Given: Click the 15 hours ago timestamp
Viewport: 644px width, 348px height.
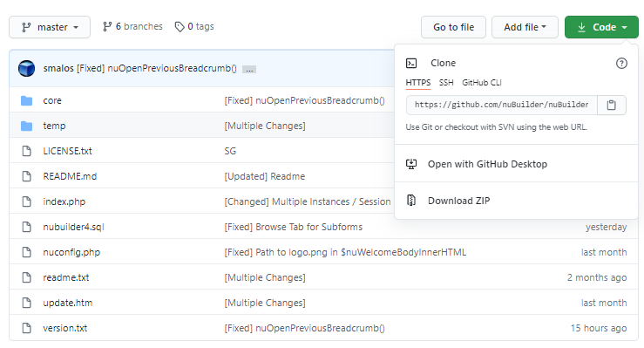Looking at the screenshot, I should (x=599, y=328).
